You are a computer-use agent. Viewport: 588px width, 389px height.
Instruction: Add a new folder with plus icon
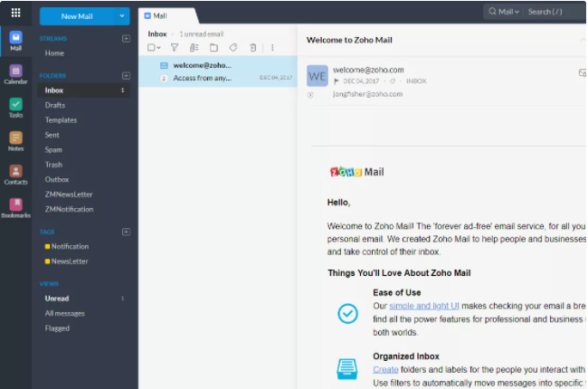point(126,76)
